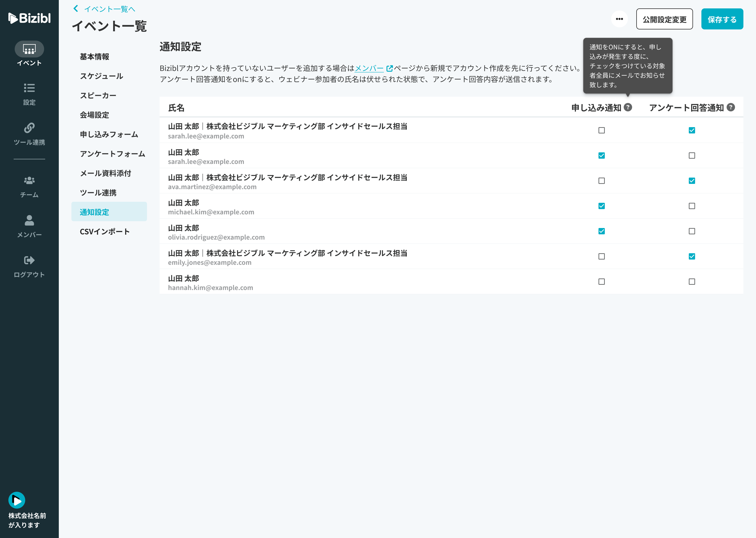
Task: Open the イベント sidebar icon
Action: 29,49
